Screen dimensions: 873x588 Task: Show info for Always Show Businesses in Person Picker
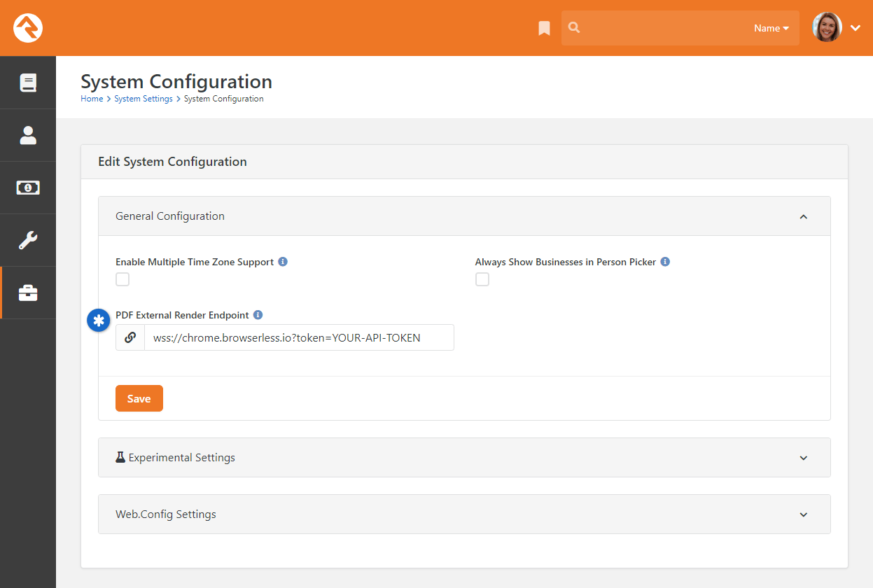tap(665, 262)
